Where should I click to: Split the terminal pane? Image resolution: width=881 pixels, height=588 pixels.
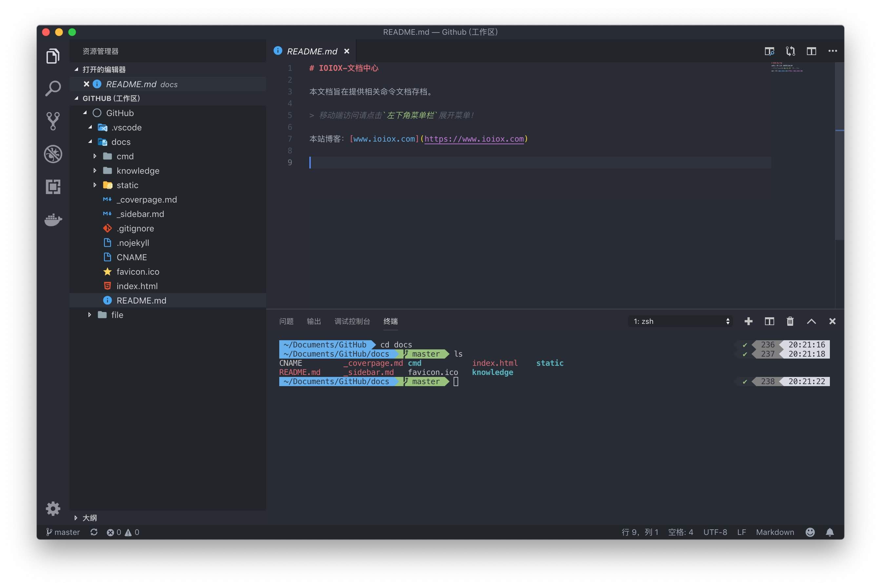769,322
